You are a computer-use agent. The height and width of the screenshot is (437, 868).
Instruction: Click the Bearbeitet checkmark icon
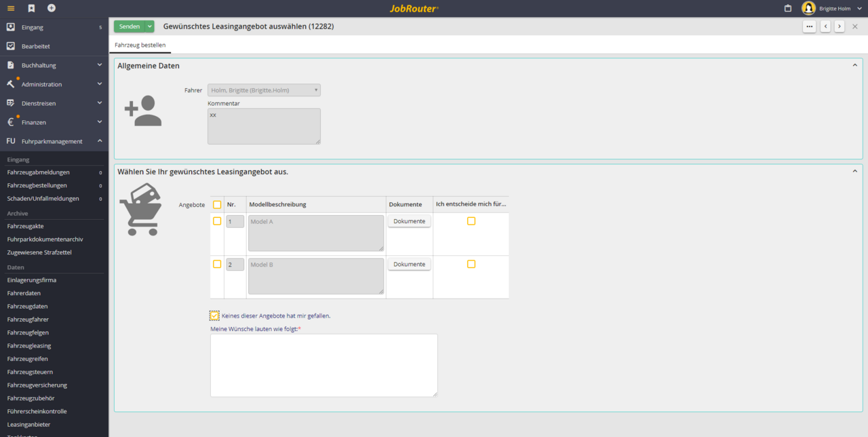pos(10,46)
